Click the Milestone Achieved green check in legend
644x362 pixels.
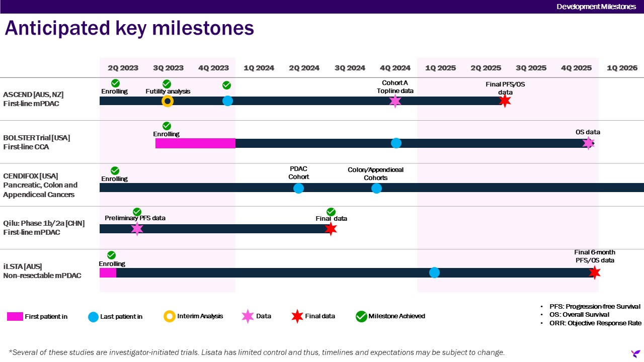click(361, 316)
